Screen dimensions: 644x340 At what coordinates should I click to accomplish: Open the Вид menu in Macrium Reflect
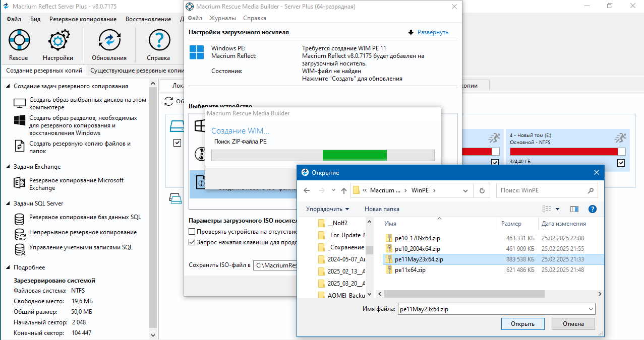(35, 19)
